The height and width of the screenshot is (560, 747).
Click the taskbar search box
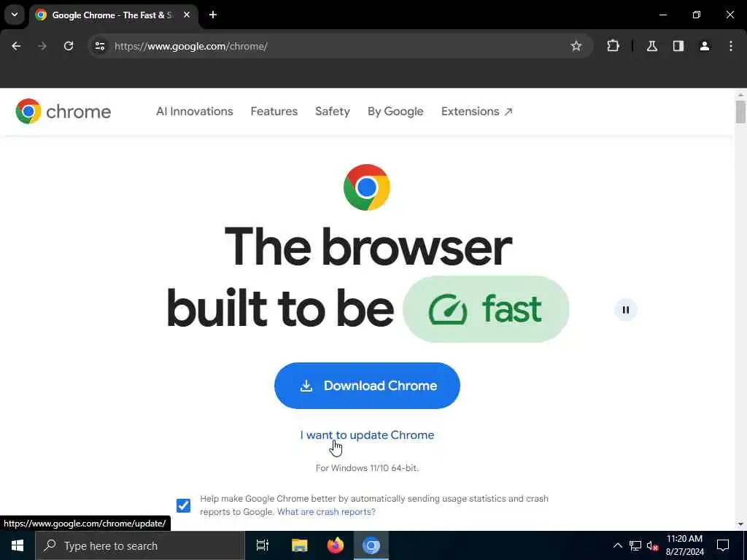140,545
